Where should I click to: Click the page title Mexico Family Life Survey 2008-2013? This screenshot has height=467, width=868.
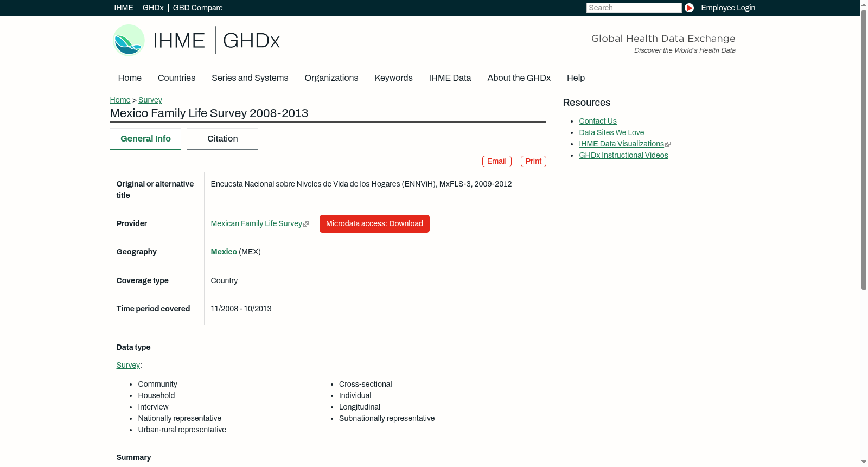(x=209, y=113)
